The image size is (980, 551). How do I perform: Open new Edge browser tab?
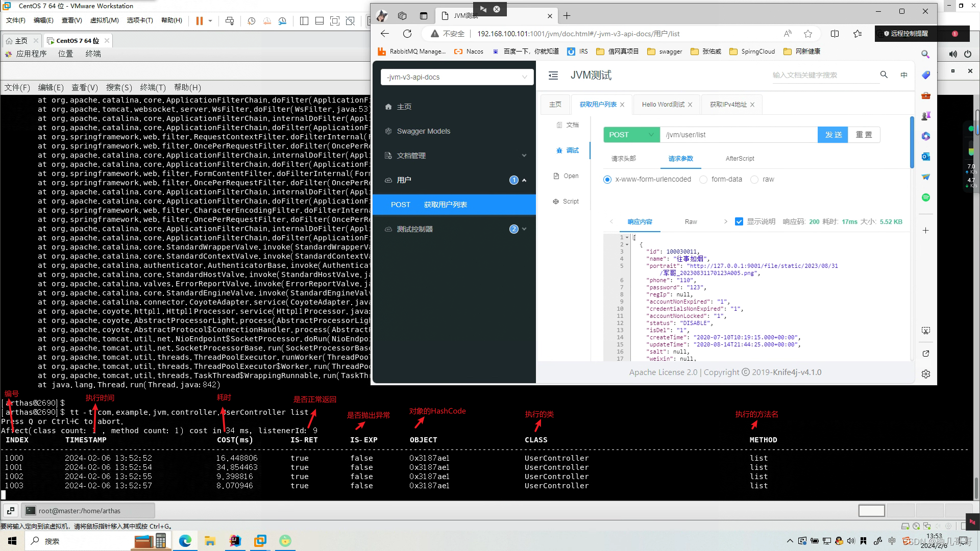[567, 16]
